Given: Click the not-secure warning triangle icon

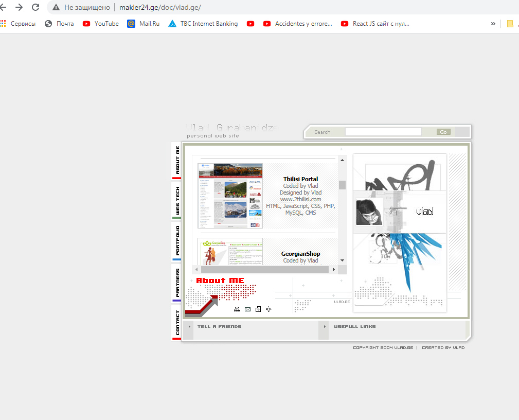Looking at the screenshot, I should pos(56,8).
